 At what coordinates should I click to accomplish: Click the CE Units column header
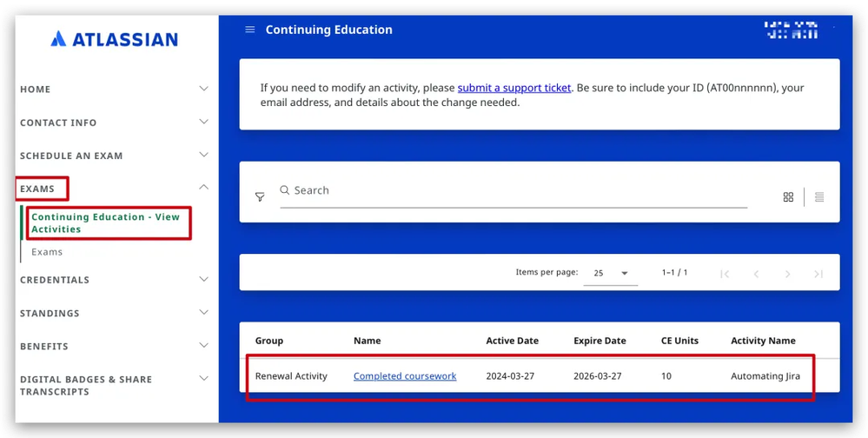pyautogui.click(x=679, y=341)
